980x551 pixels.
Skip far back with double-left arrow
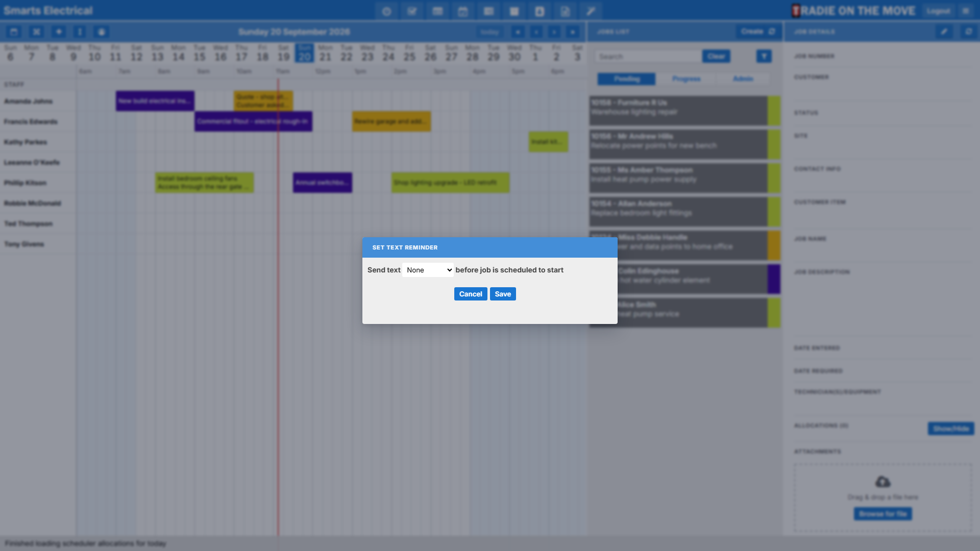click(518, 32)
